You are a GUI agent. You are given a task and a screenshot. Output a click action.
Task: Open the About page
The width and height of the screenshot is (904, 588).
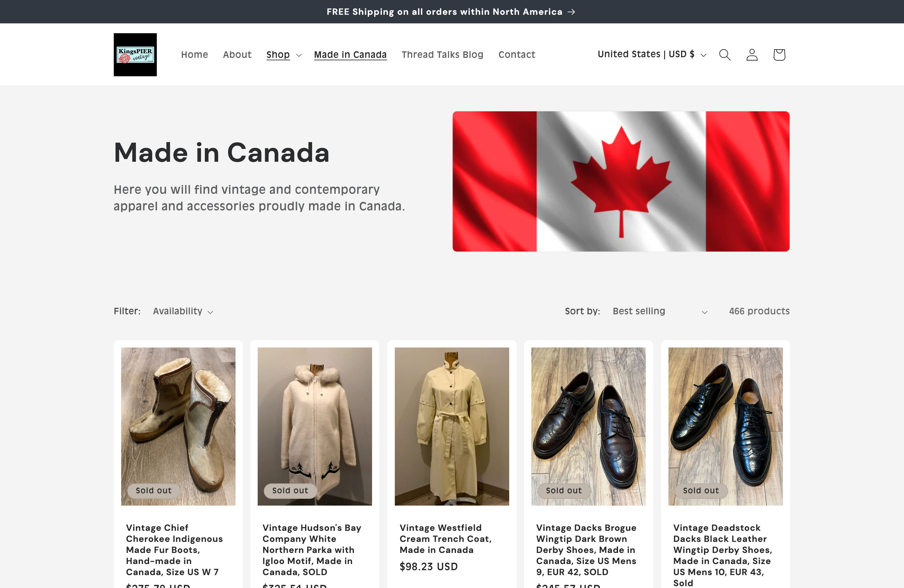point(237,55)
